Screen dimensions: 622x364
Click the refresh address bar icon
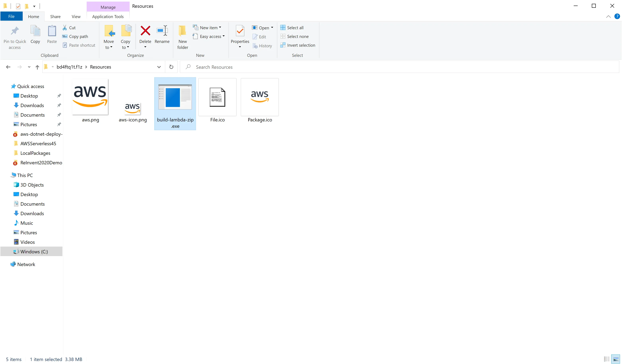tap(171, 67)
